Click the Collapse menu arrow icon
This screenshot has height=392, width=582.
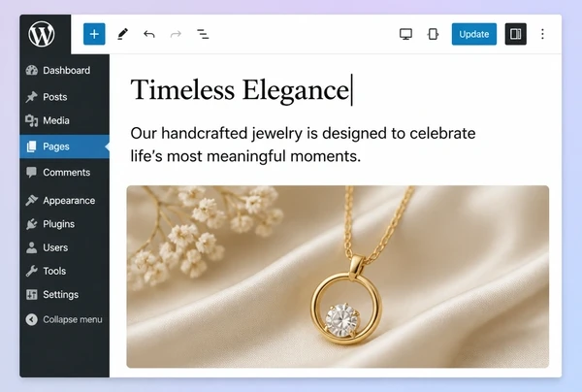click(32, 319)
